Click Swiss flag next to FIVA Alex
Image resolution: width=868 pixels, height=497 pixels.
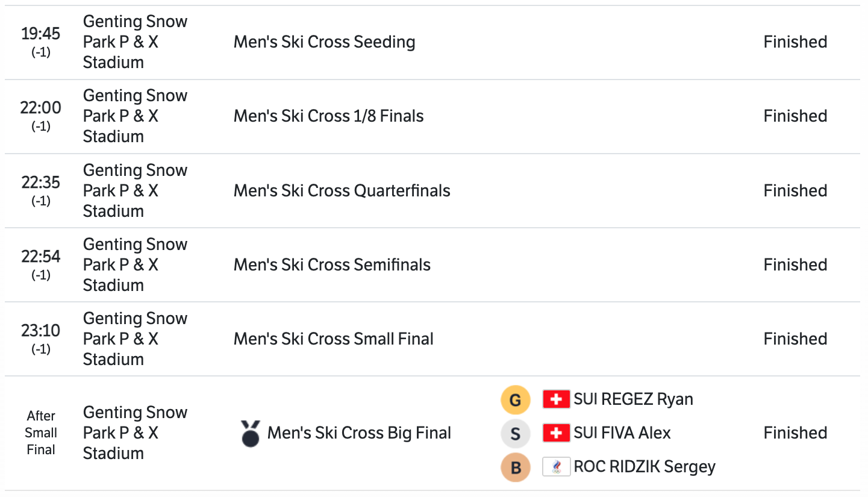556,433
